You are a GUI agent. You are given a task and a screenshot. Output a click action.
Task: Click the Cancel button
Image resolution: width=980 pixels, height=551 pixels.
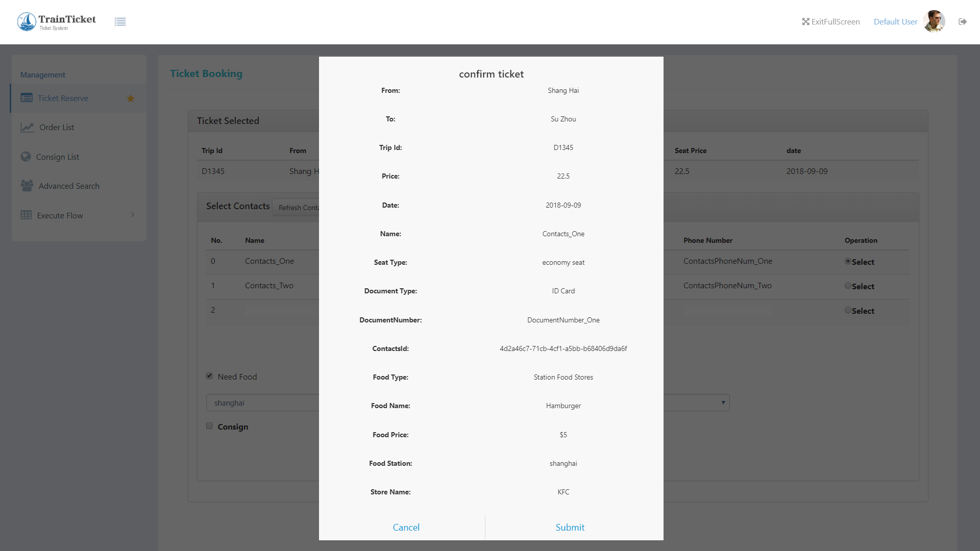tap(406, 527)
